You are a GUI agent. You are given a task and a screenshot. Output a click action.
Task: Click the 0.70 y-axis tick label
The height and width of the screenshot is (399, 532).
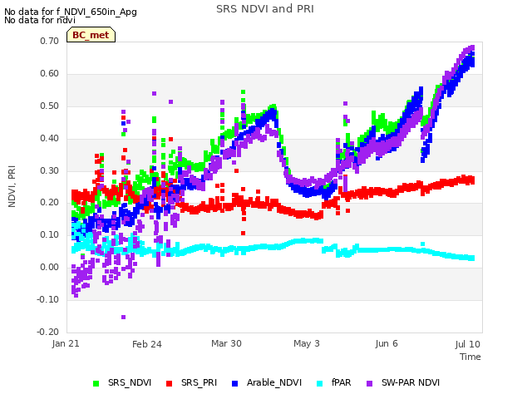50,41
